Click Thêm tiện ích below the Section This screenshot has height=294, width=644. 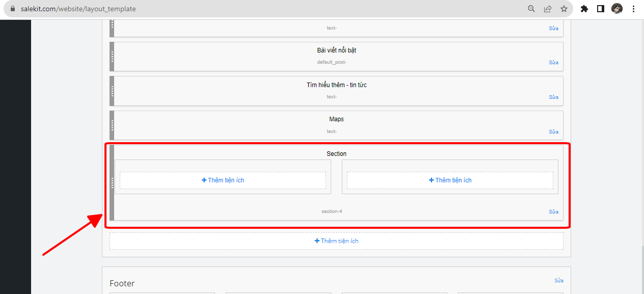click(x=337, y=241)
